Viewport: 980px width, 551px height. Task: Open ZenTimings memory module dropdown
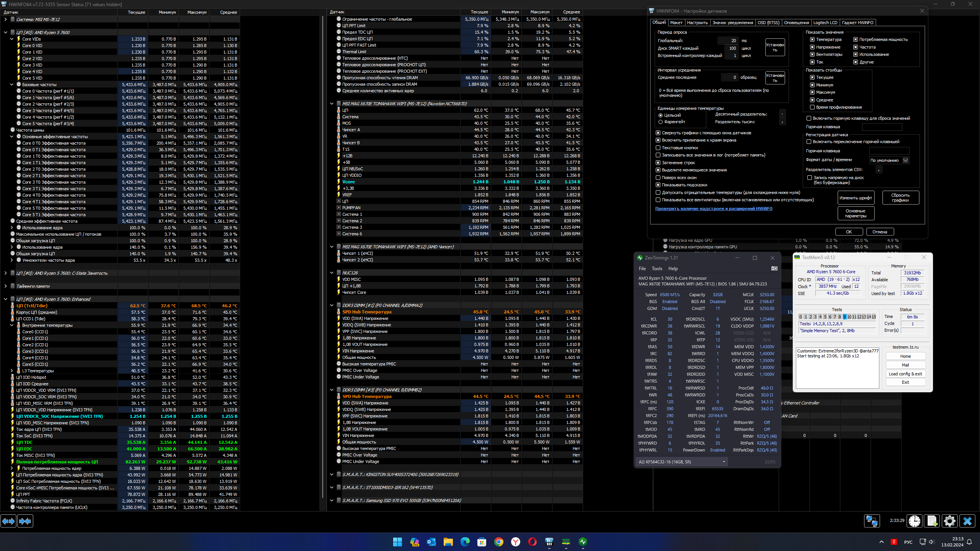[681, 462]
